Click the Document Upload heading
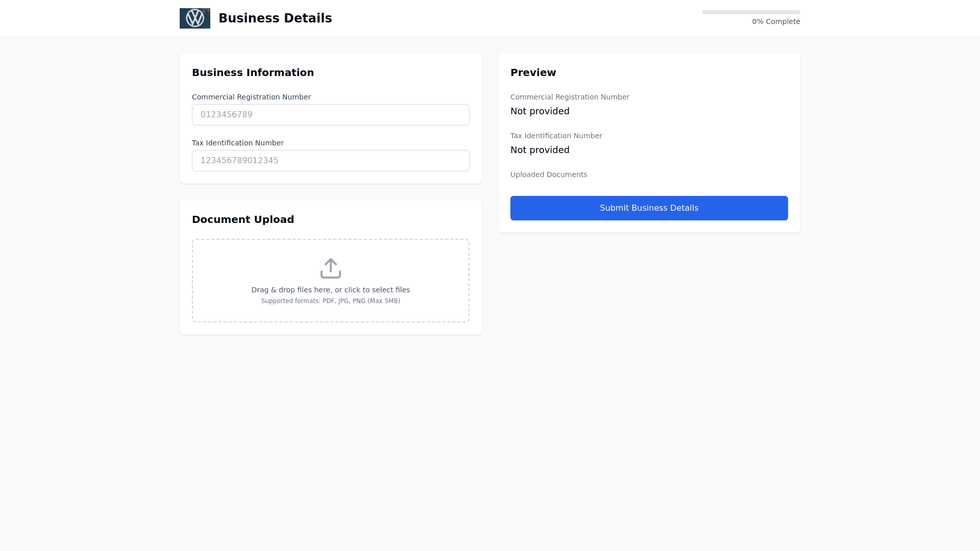The width and height of the screenshot is (980, 551). (243, 219)
